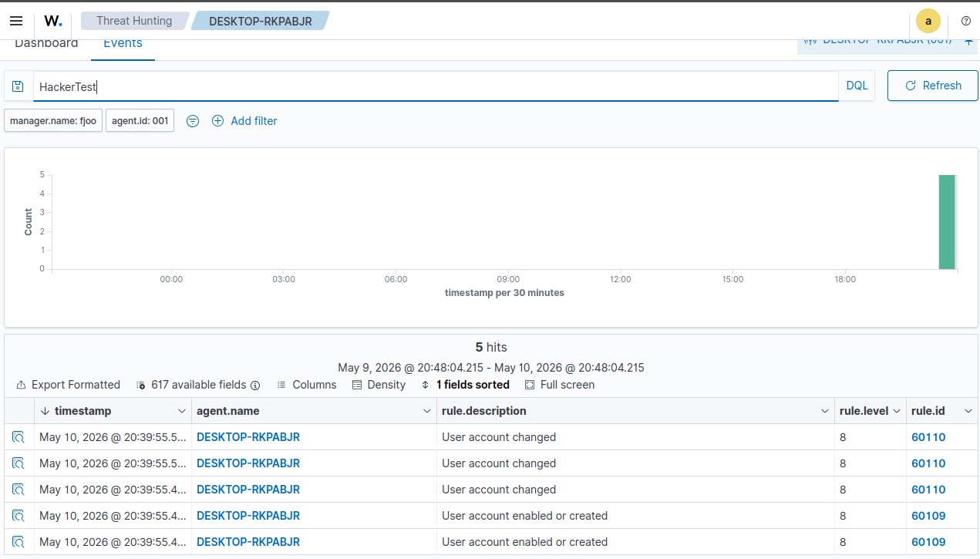The width and height of the screenshot is (980, 559).
Task: Click Add filter
Action: [244, 121]
